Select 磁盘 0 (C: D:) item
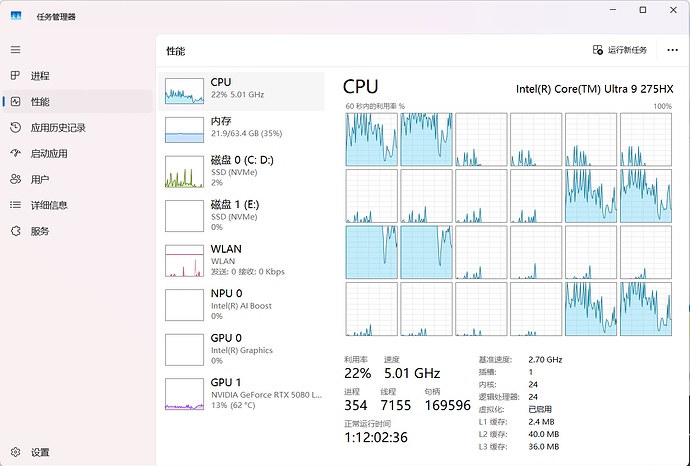The height and width of the screenshot is (466, 690). pyautogui.click(x=243, y=171)
